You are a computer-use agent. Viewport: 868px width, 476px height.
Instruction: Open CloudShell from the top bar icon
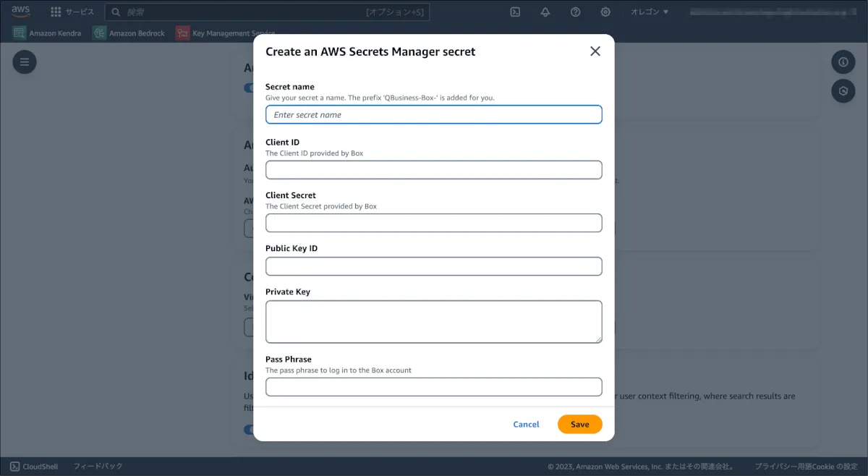tap(515, 12)
